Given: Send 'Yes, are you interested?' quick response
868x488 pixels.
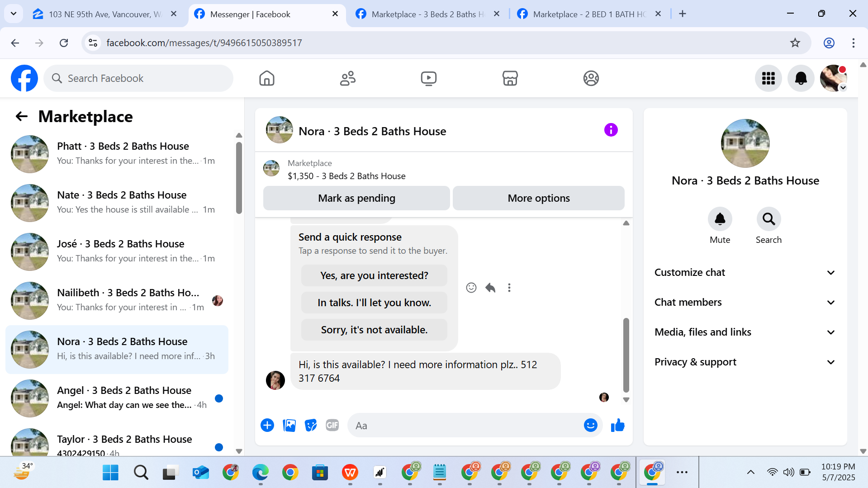Looking at the screenshot, I should (374, 275).
